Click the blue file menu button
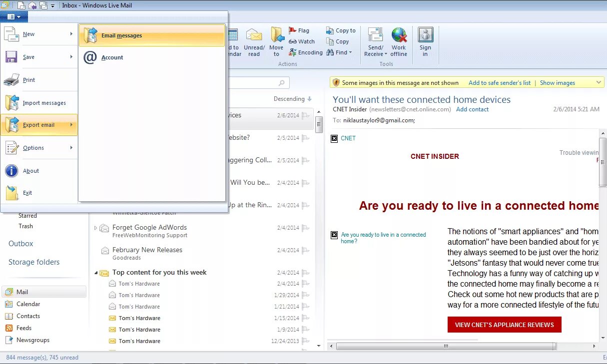This screenshot has height=364, width=607. point(14,16)
